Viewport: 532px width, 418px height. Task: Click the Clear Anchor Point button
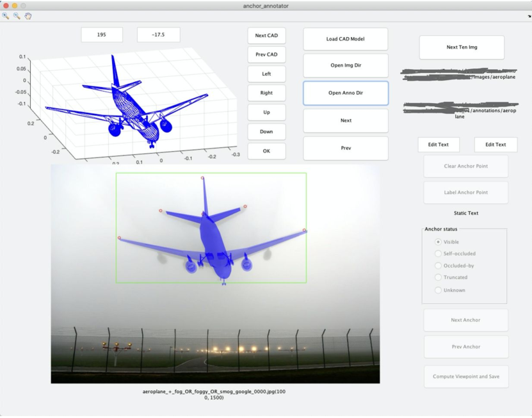point(466,166)
